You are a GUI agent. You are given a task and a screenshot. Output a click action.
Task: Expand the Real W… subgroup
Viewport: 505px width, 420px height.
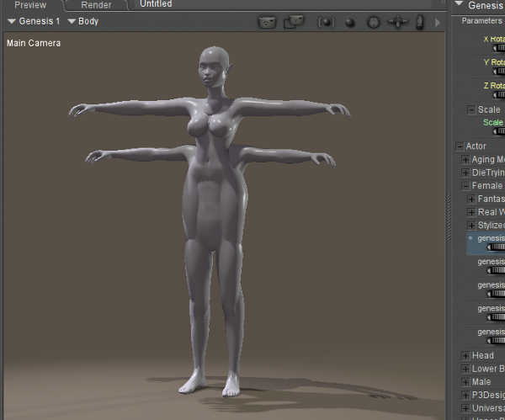(x=471, y=213)
